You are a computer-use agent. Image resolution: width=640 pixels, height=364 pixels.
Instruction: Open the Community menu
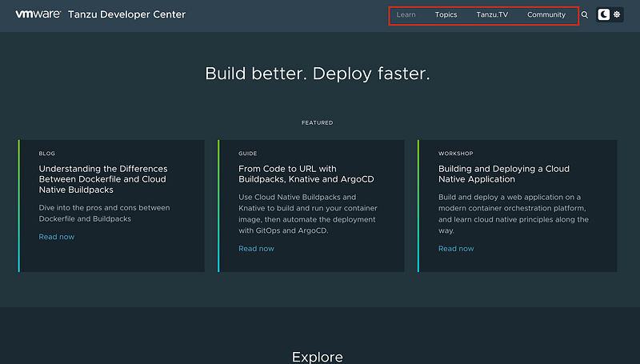click(x=546, y=14)
